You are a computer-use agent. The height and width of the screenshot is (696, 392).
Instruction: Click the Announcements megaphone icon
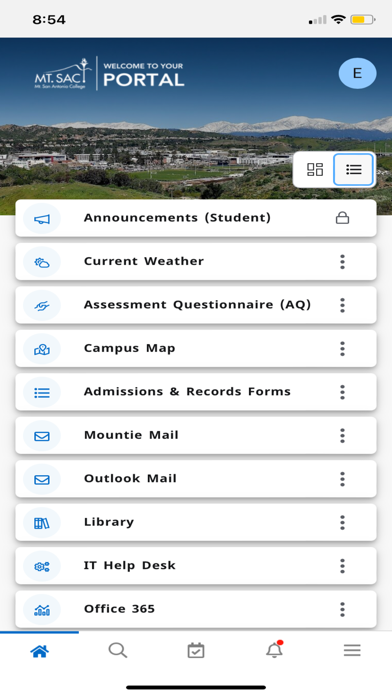42,218
